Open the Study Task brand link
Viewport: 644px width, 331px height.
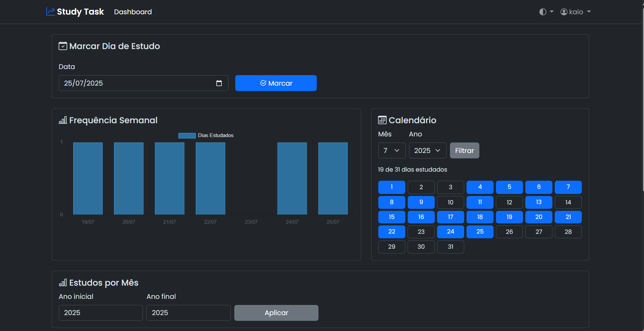pyautogui.click(x=80, y=12)
